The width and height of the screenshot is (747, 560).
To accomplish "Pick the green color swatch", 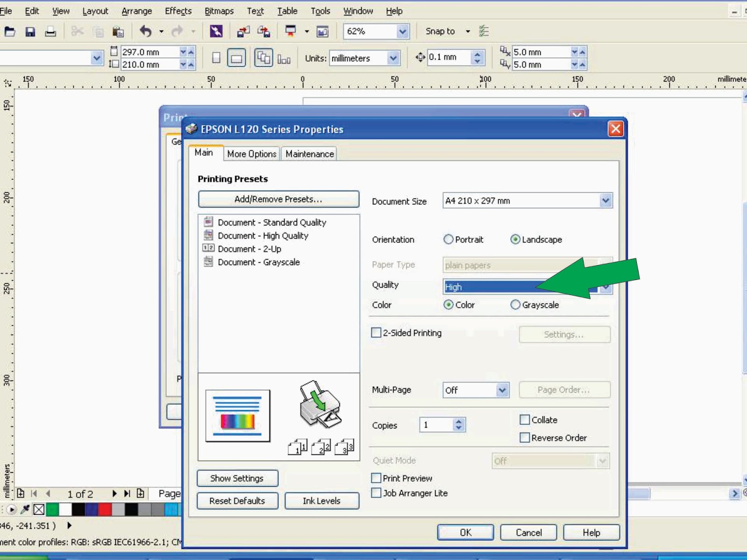I will point(52,510).
